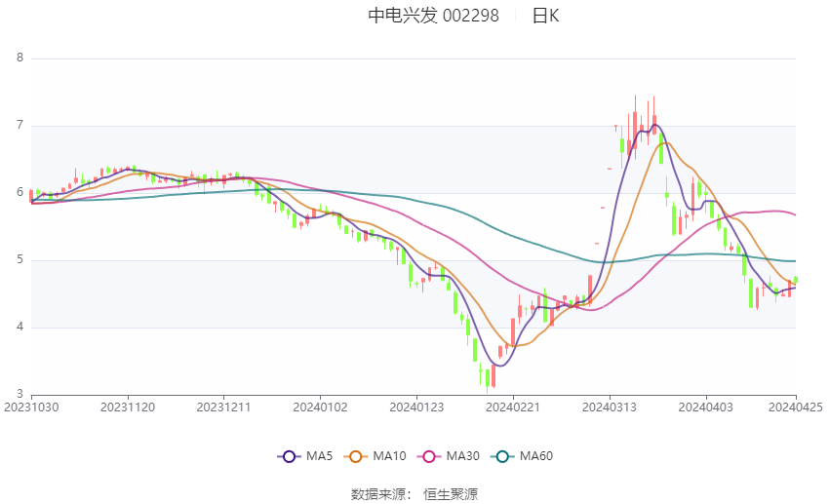This screenshot has width=829, height=504.
Task: Click the x-axis date label 20240221
Action: coord(513,407)
